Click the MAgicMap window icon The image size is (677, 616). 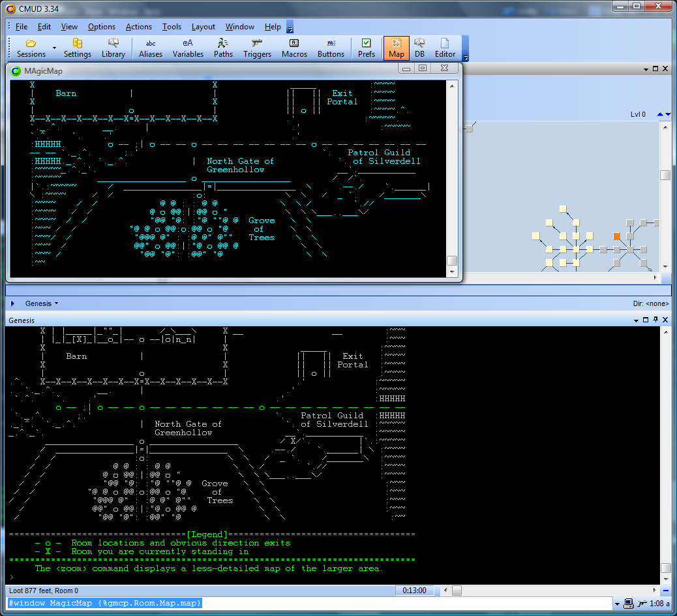16,71
